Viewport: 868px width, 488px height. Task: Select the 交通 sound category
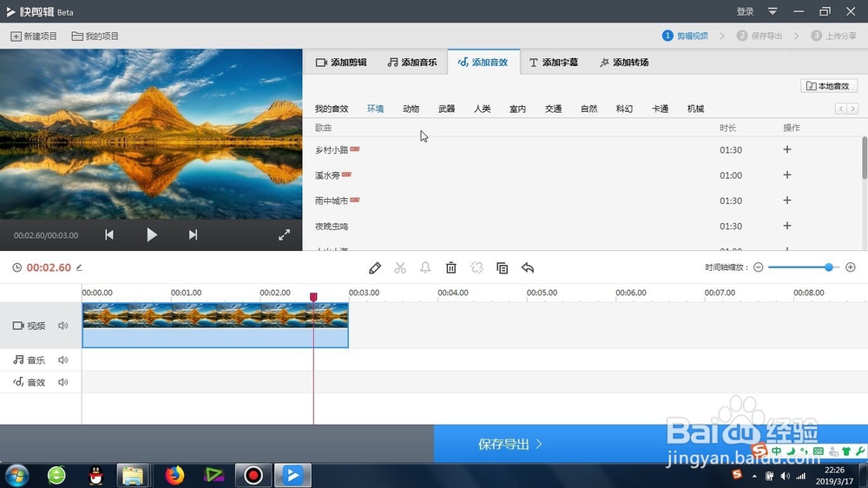pyautogui.click(x=553, y=109)
